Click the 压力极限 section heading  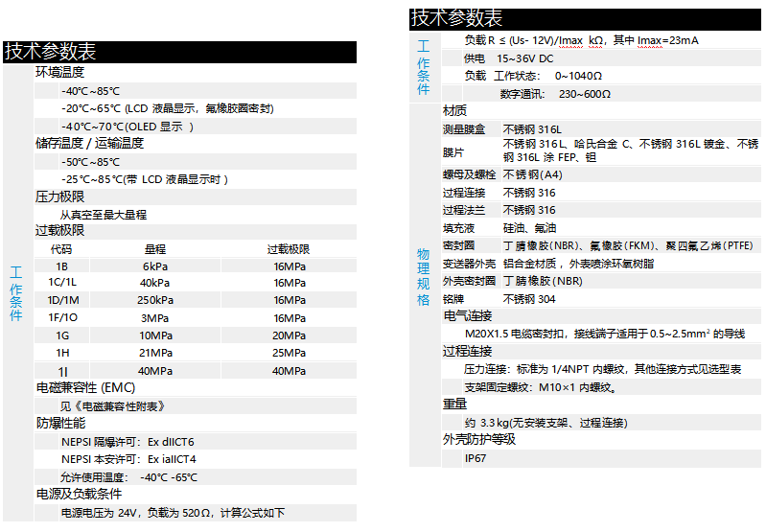point(59,197)
